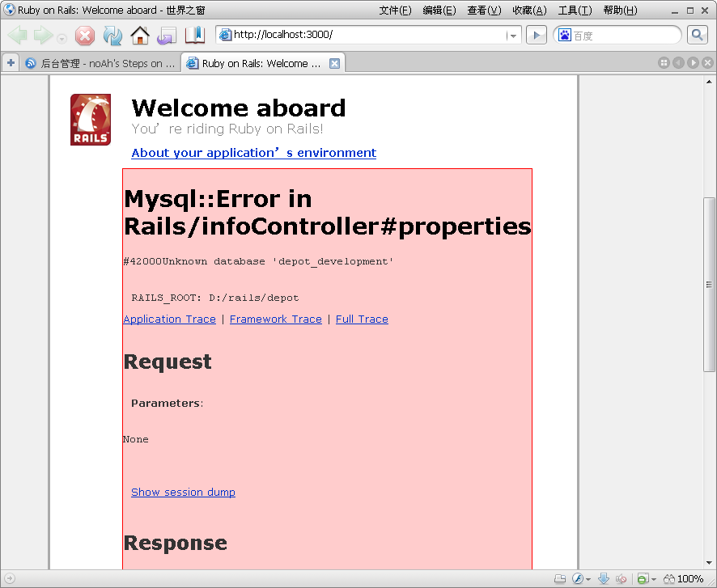Image resolution: width=717 pixels, height=588 pixels.
Task: Click the scrollbar down arrow
Action: 709,563
